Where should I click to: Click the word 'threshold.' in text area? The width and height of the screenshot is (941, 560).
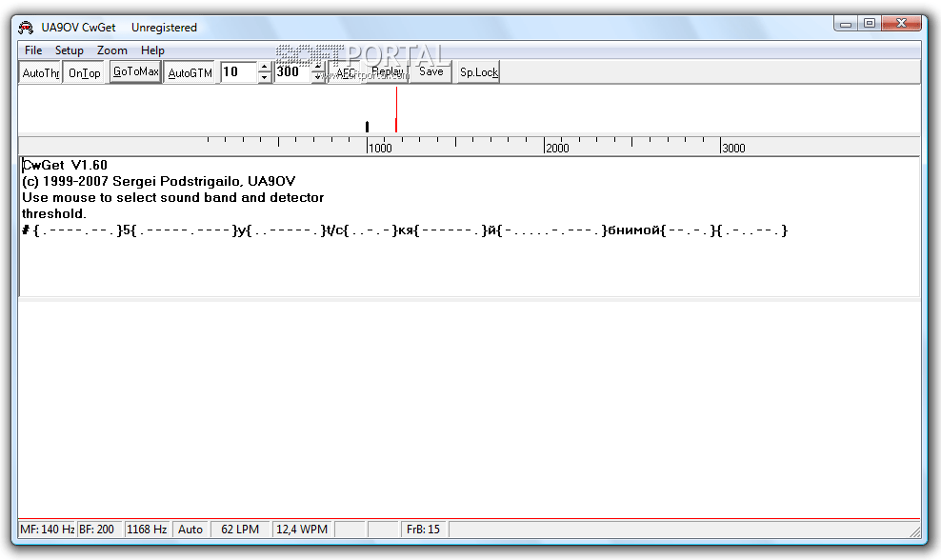coord(54,213)
